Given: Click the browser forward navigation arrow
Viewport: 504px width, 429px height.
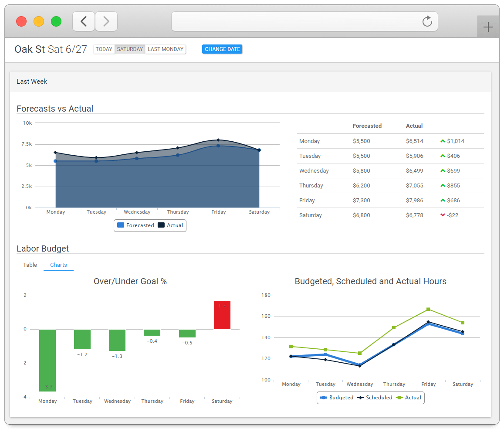Looking at the screenshot, I should tap(106, 21).
